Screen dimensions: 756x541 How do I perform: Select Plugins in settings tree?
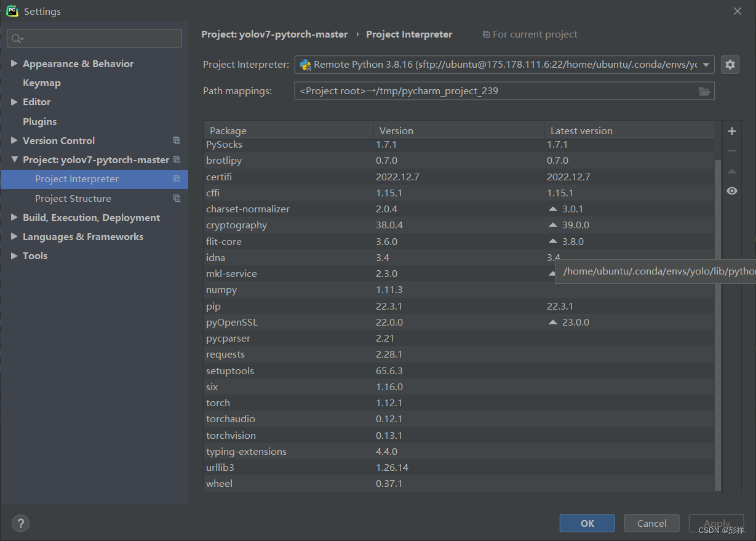39,121
